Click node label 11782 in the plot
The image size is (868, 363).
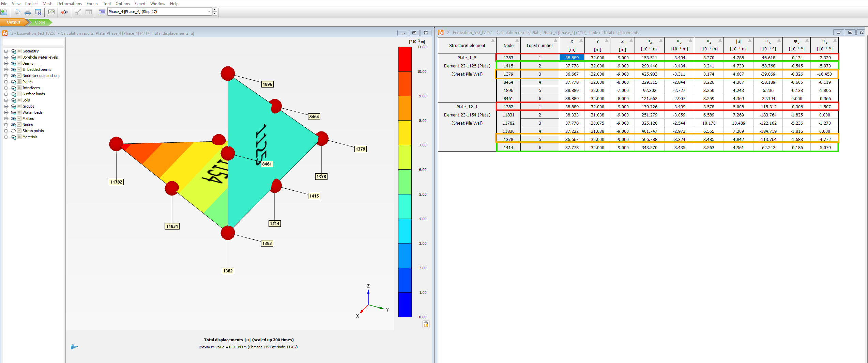[x=116, y=182]
